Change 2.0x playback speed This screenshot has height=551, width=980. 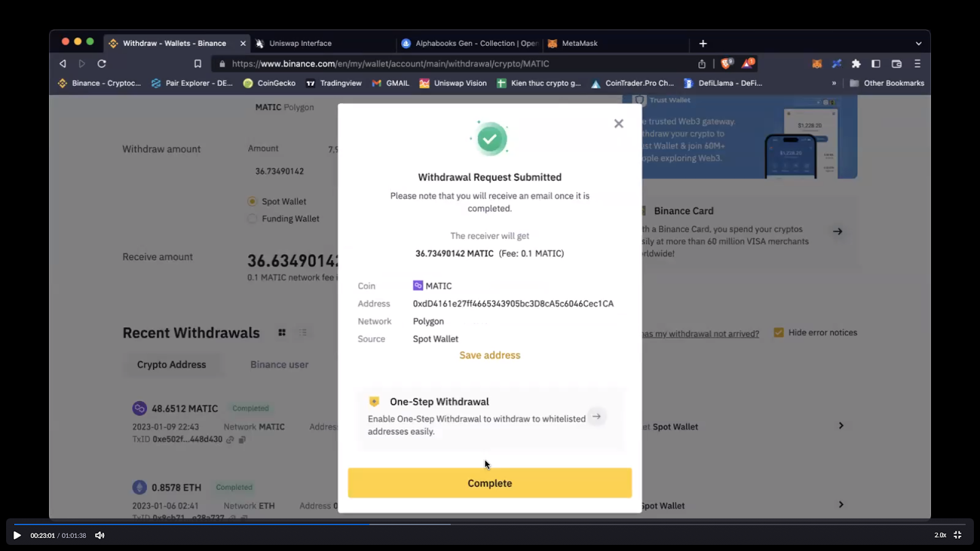click(940, 535)
